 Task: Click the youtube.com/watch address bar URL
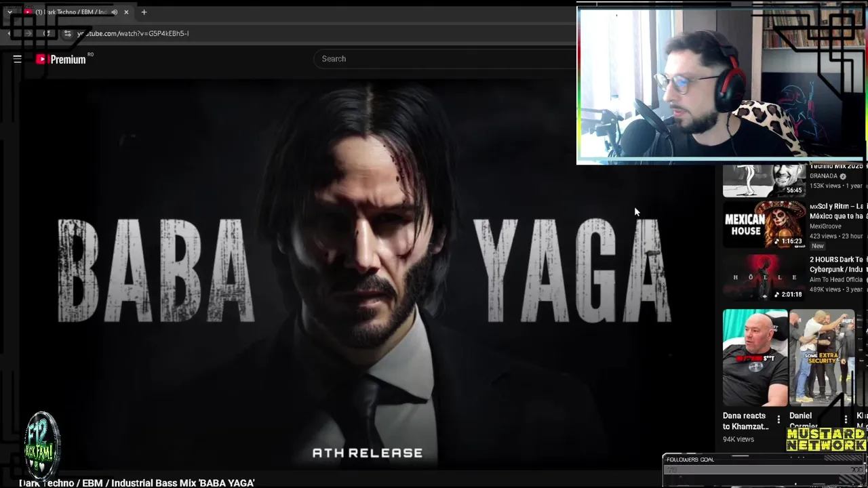pyautogui.click(x=133, y=33)
